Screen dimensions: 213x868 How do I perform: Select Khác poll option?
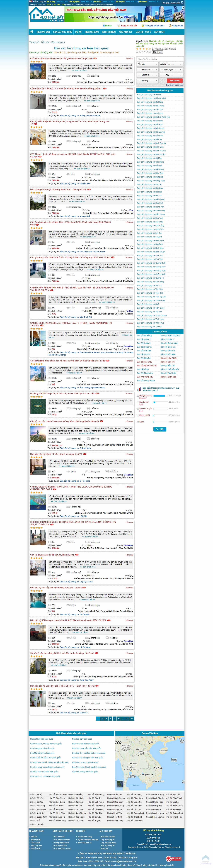point(138,422)
